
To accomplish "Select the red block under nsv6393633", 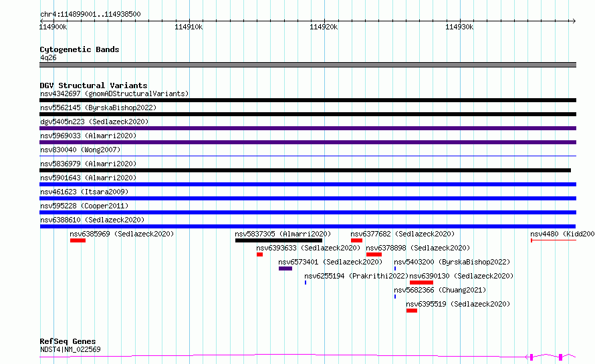I will pyautogui.click(x=259, y=254).
